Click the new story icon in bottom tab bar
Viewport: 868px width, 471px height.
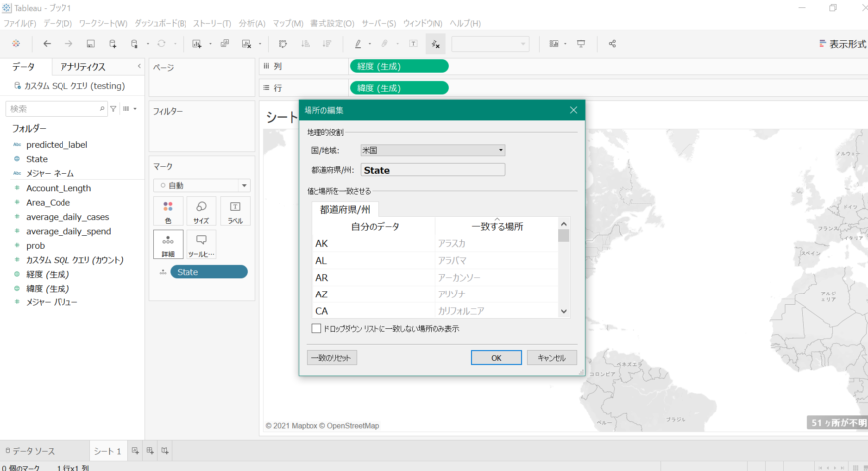coord(165,451)
